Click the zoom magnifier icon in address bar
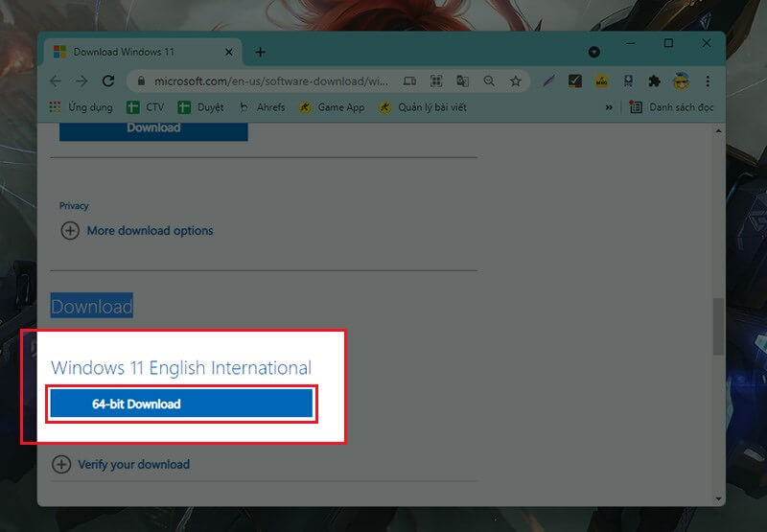 coord(489,81)
